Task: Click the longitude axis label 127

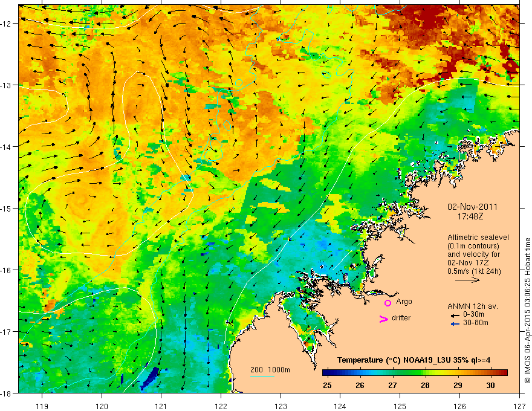Action: (x=519, y=406)
